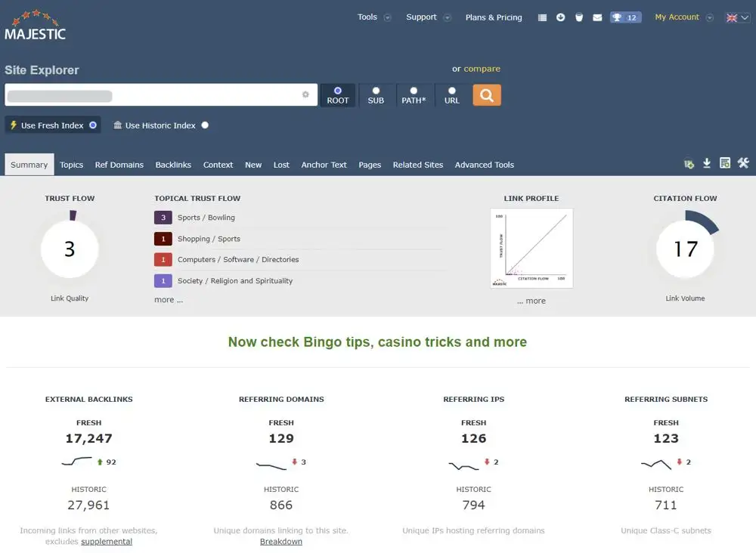Switch to the Advanced Tools tab

[485, 165]
